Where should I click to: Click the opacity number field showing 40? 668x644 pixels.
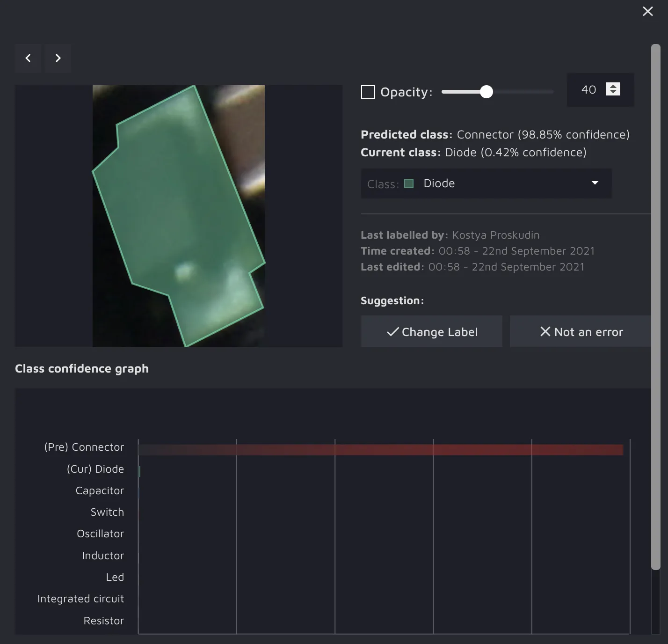pos(588,90)
